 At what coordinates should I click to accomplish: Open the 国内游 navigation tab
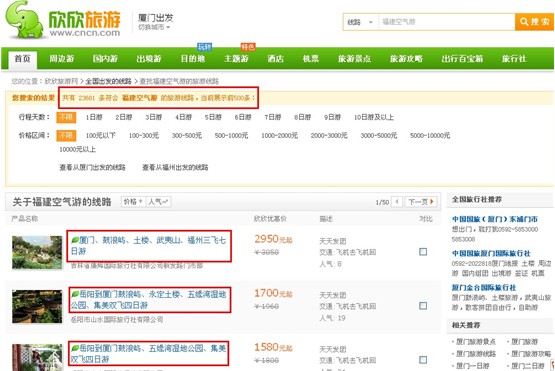pos(105,59)
